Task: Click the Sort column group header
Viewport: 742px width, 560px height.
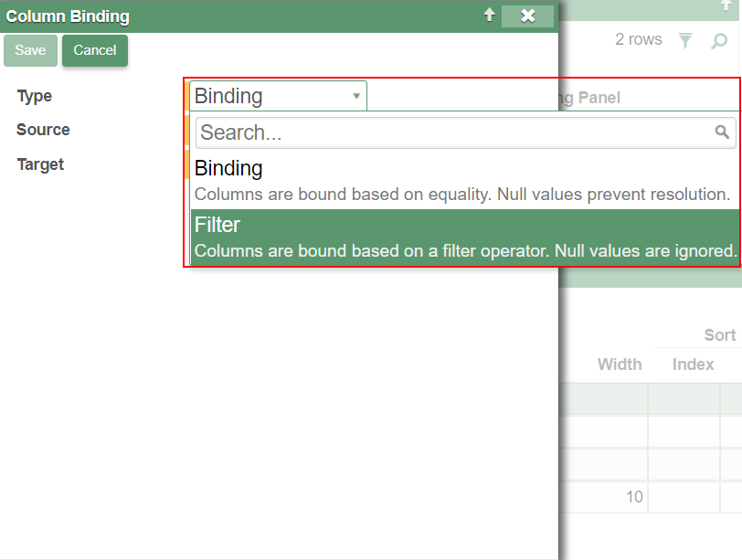Action: pyautogui.click(x=719, y=335)
